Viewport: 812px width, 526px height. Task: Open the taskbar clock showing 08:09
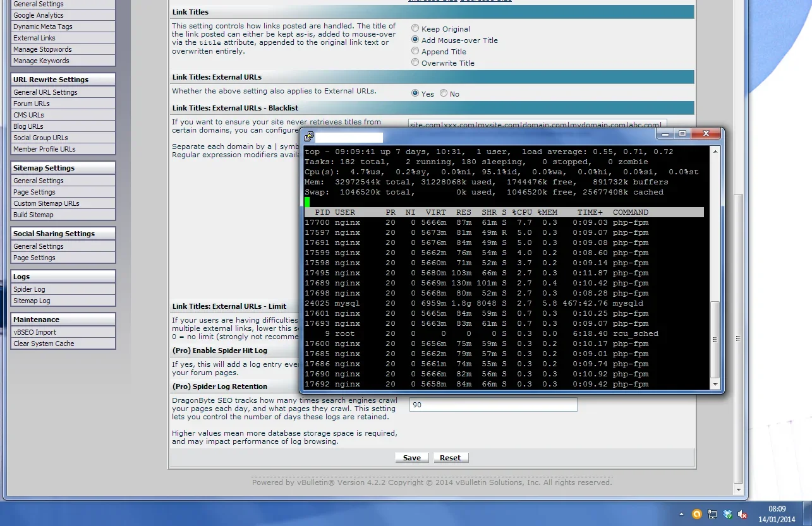(x=777, y=514)
